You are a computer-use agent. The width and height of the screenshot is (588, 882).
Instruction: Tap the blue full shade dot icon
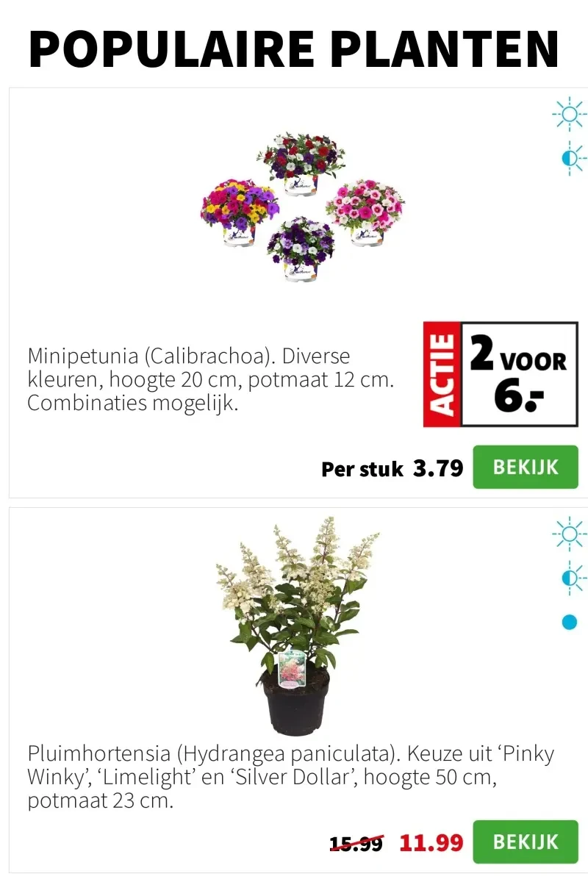point(570,623)
